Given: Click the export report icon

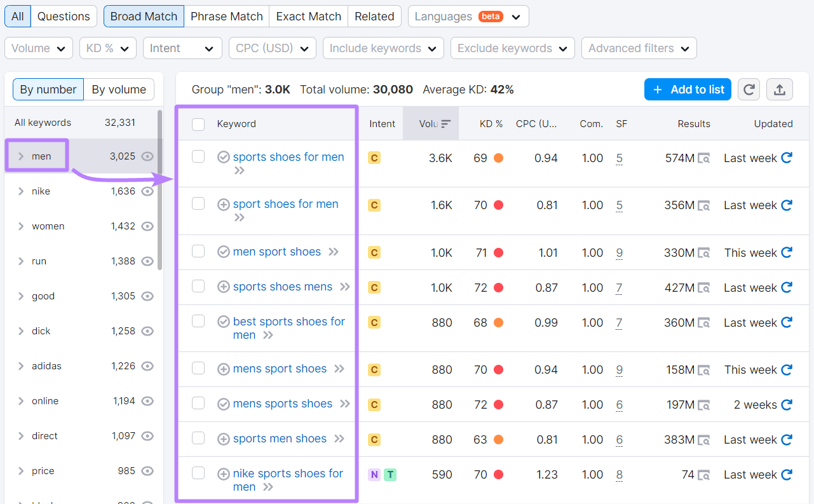Looking at the screenshot, I should coord(779,89).
